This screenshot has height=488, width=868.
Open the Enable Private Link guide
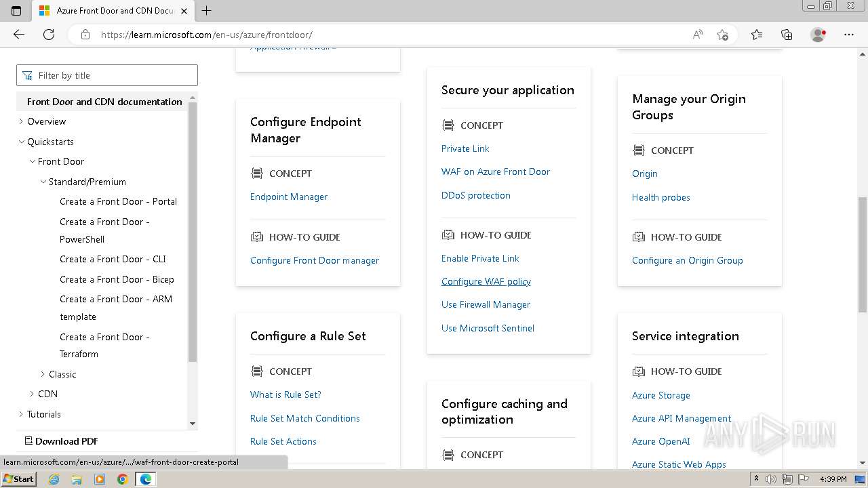480,258
